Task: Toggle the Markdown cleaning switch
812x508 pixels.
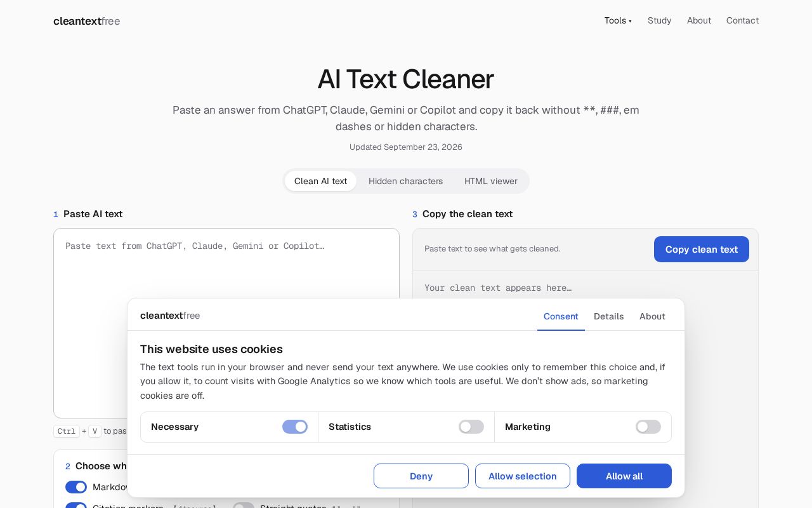Action: pyautogui.click(x=76, y=487)
